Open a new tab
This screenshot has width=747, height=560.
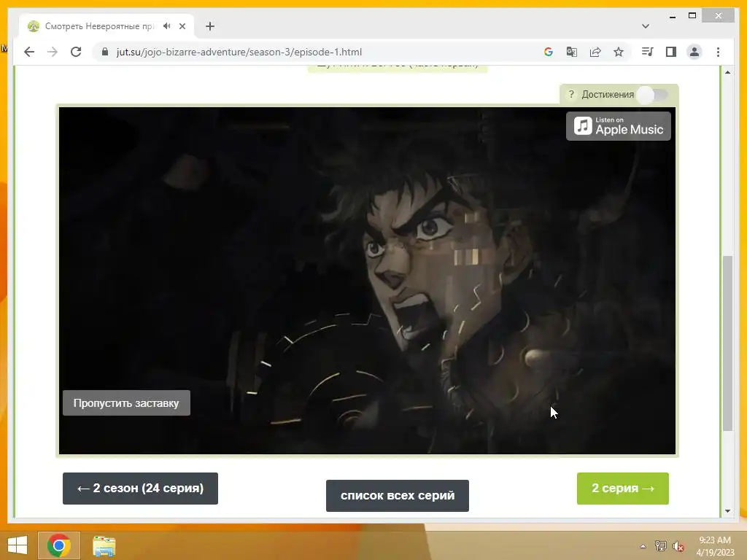coord(210,26)
